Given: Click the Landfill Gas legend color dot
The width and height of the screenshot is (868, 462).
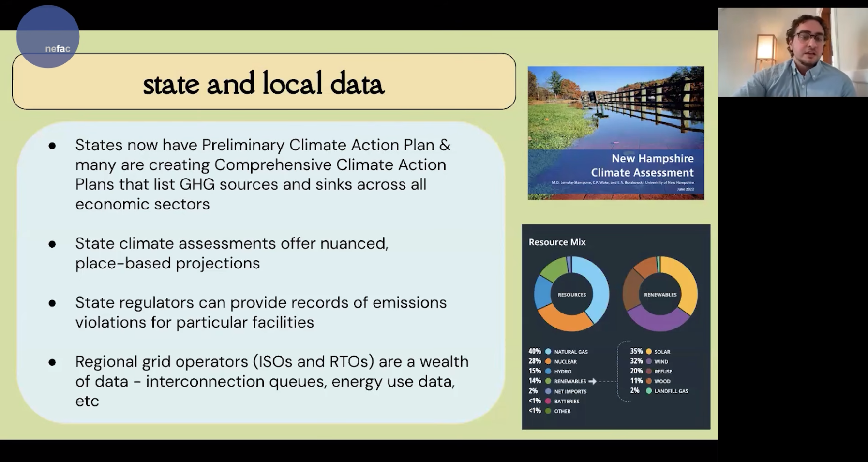Looking at the screenshot, I should pyautogui.click(x=649, y=391).
